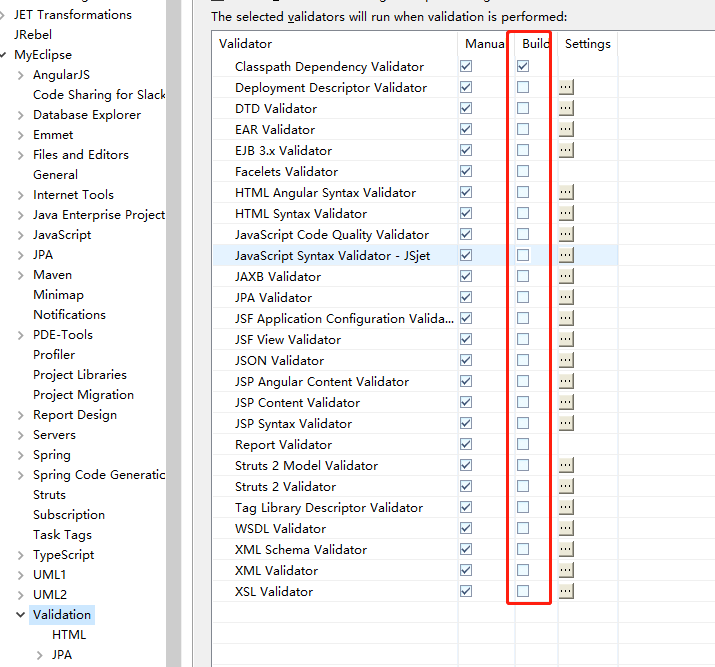
Task: Open settings for EJB 3.x Validator
Action: tap(566, 150)
